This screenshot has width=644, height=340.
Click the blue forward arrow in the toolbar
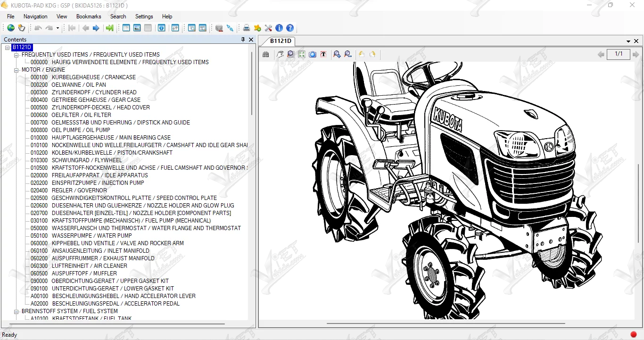point(96,28)
